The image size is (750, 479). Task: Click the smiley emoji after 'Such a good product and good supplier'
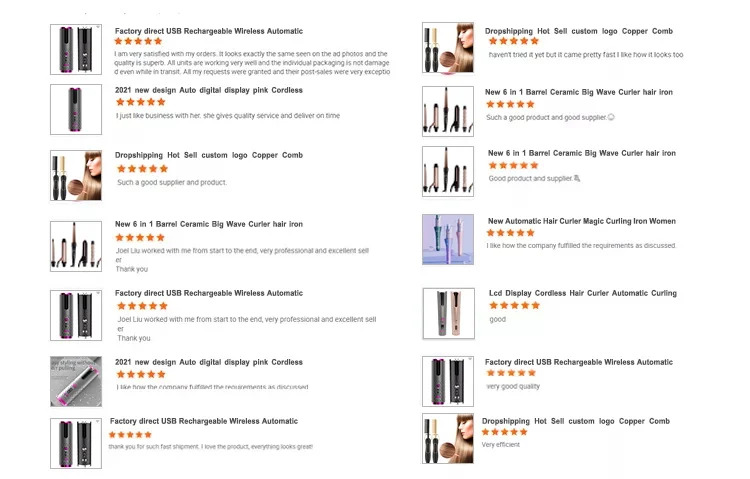coord(611,117)
